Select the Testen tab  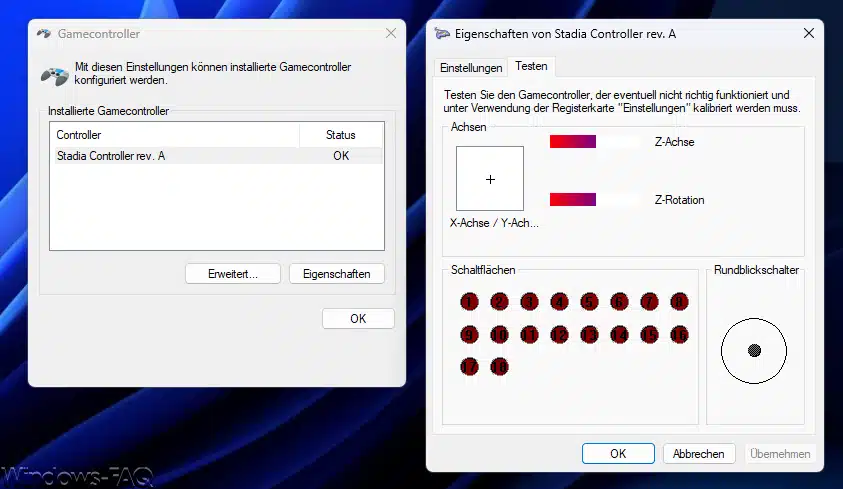[531, 66]
